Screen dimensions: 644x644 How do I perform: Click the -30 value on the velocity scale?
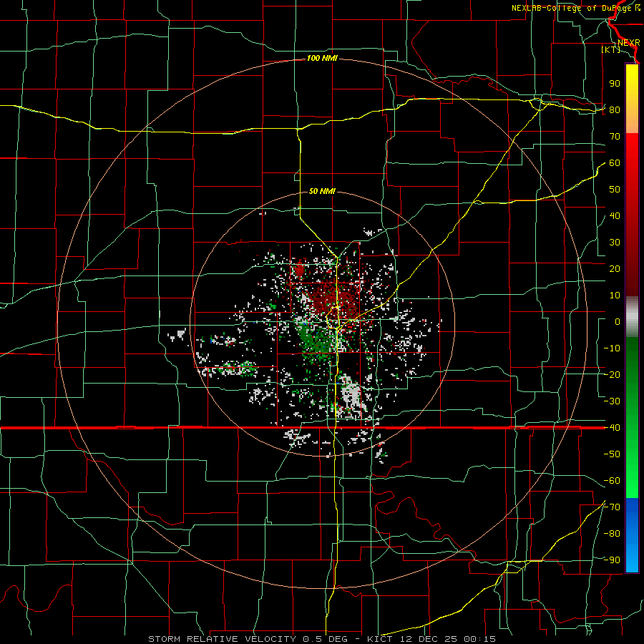click(612, 401)
